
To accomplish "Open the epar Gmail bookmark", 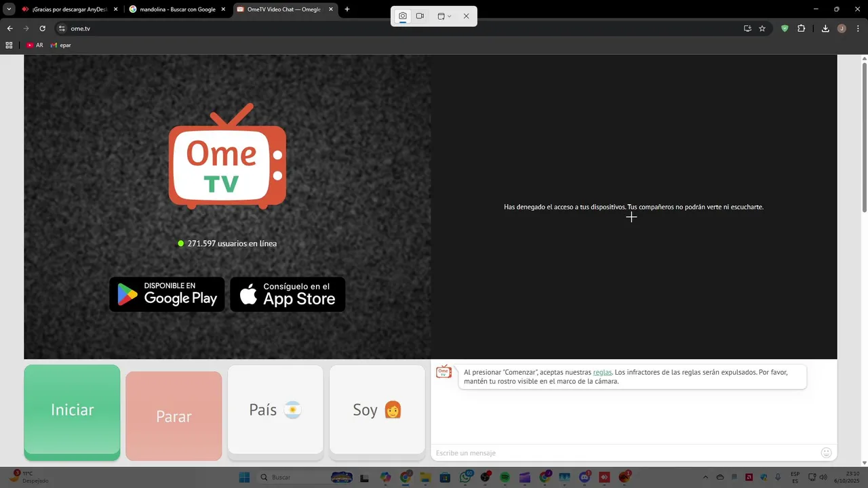I will [61, 45].
